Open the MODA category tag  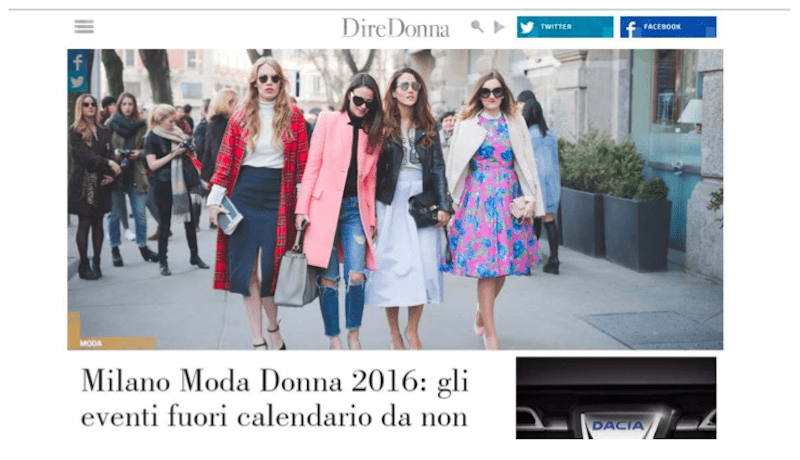point(91,344)
